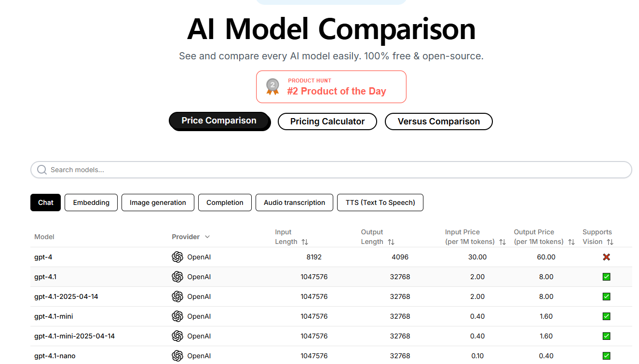Click the OpenAI logo next to gpt-4

click(177, 257)
